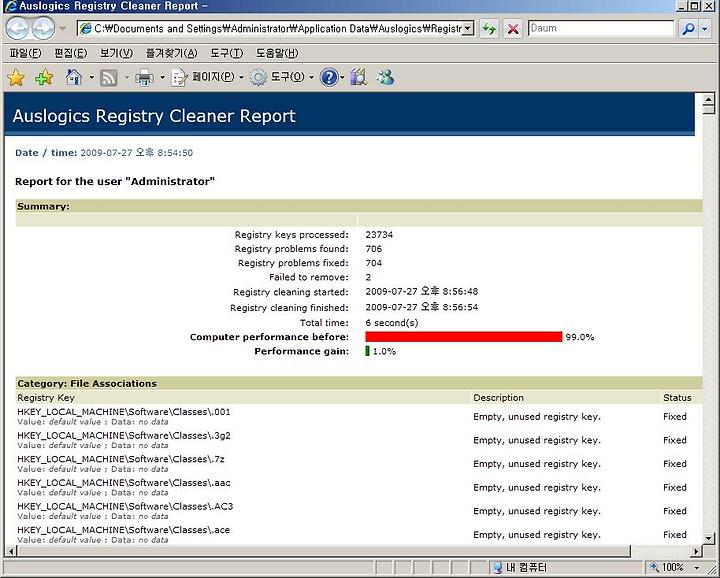This screenshot has width=720, height=578.
Task: Select the registry key Classes\.ace row
Action: click(x=359, y=534)
